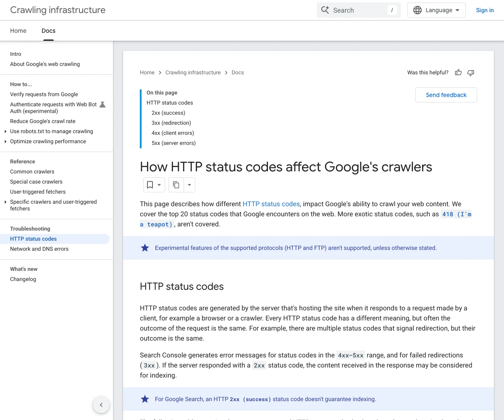The image size is (504, 420).
Task: Click the search magnifier icon
Action: pyautogui.click(x=325, y=10)
